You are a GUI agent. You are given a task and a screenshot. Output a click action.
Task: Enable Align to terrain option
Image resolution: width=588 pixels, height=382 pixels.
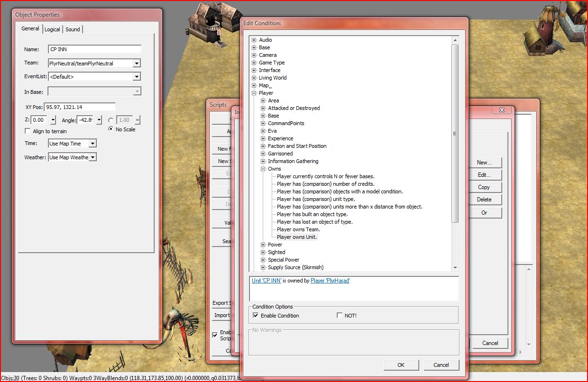[28, 131]
